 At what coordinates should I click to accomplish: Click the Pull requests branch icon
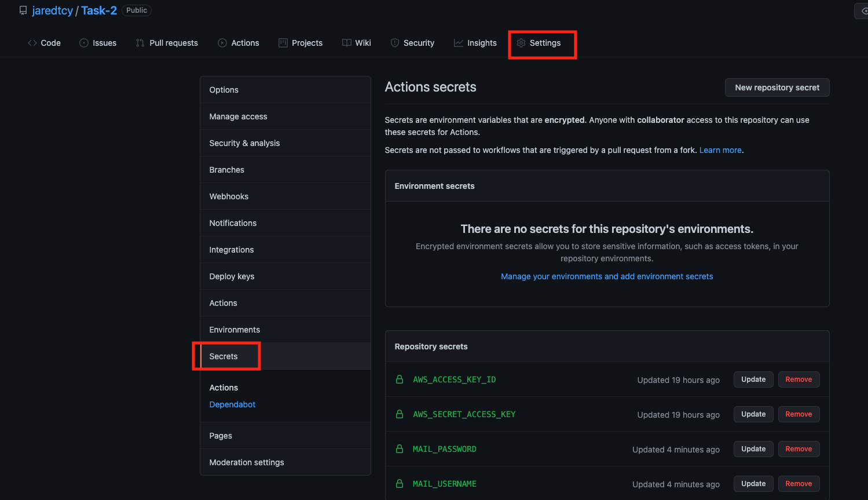140,42
